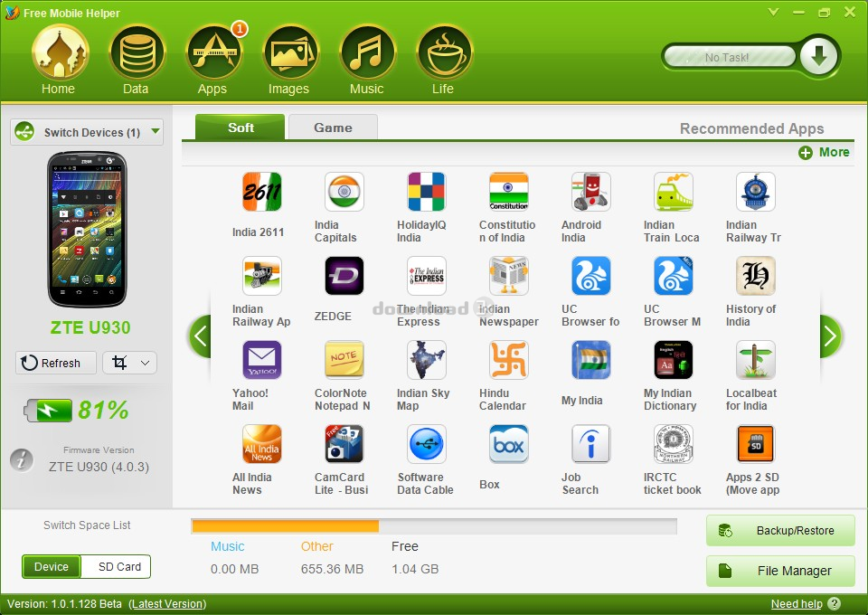Open the Life section
The height and width of the screenshot is (615, 868).
click(x=444, y=53)
